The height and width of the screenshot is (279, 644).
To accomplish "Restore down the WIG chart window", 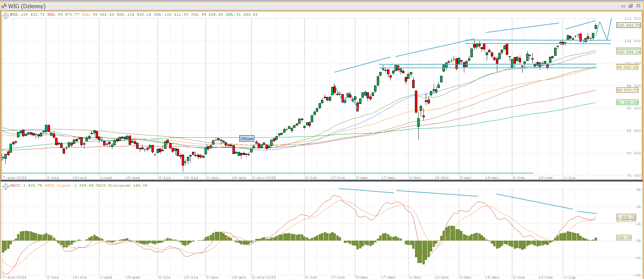I will click(630, 6).
